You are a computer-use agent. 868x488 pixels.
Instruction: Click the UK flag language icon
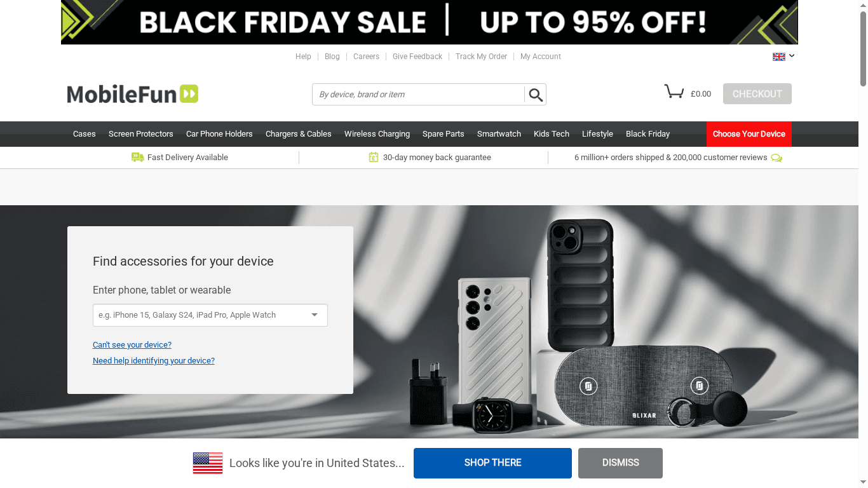point(778,56)
